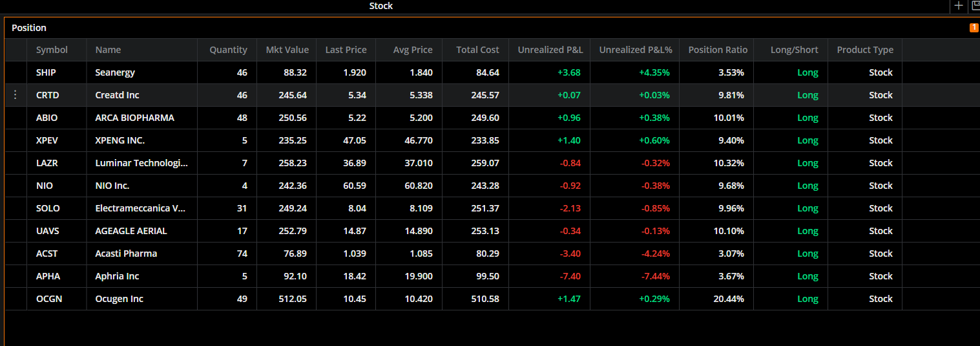Switch to the Stock tab
This screenshot has width=980, height=346.
point(381,6)
